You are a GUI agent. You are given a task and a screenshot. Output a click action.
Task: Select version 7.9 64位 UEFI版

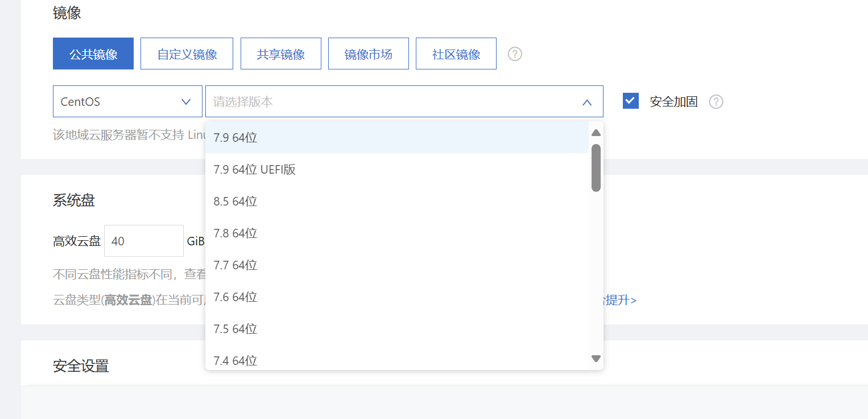[x=397, y=169]
